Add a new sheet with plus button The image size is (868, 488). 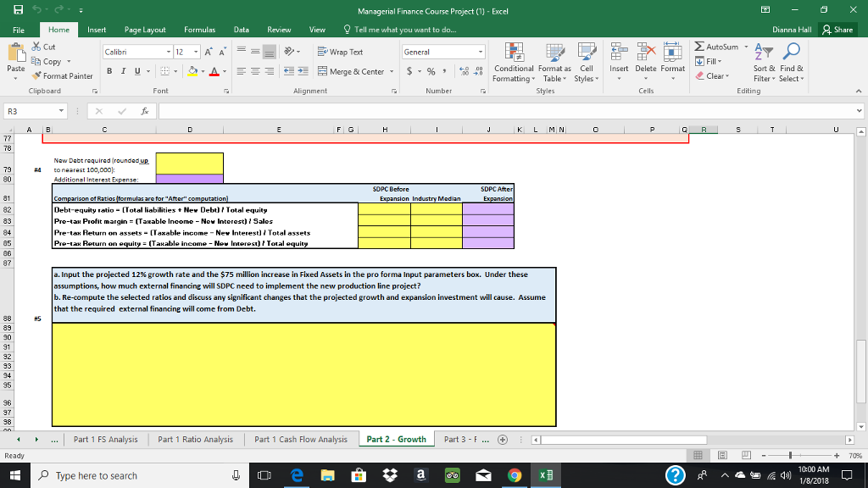503,440
